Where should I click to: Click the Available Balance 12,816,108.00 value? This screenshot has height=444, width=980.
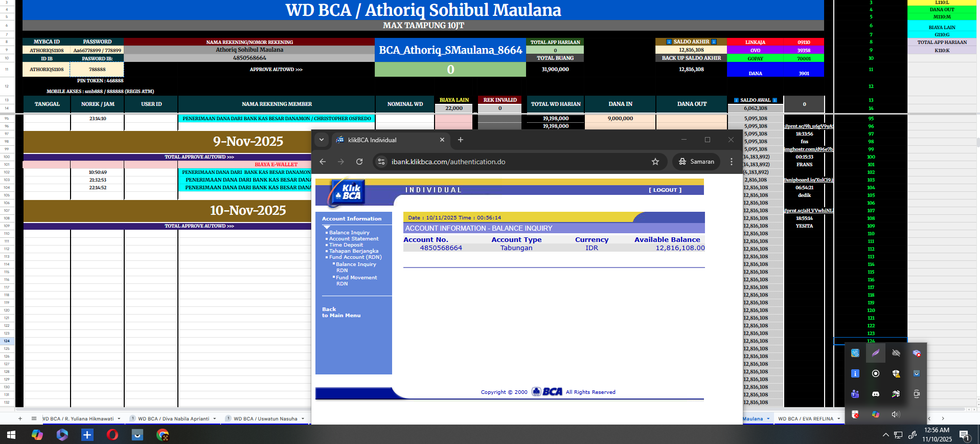680,248
